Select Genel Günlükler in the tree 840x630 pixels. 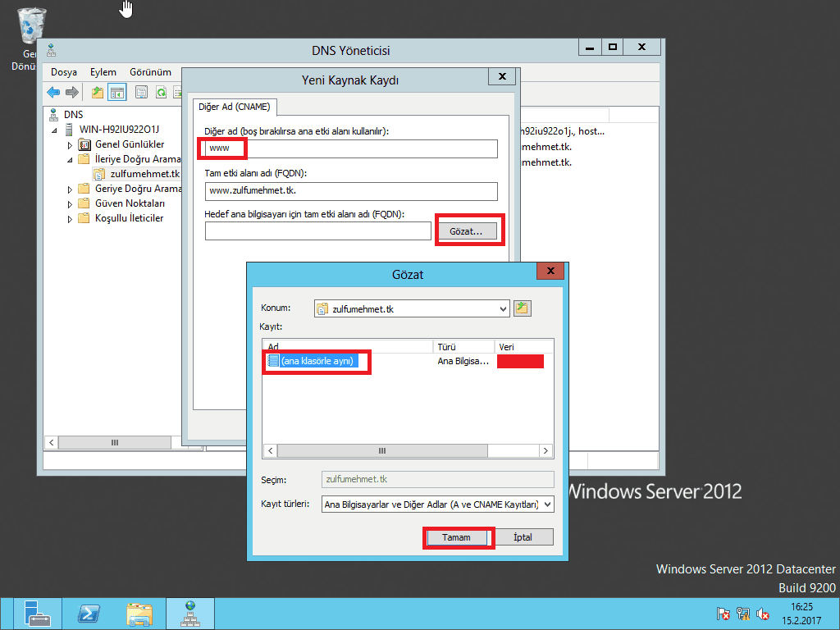tap(130, 144)
